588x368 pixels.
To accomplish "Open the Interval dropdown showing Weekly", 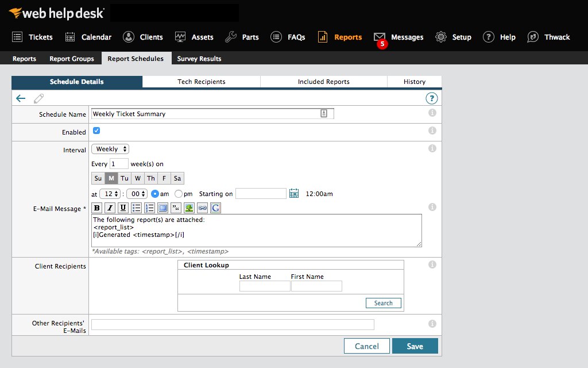I will 110,148.
